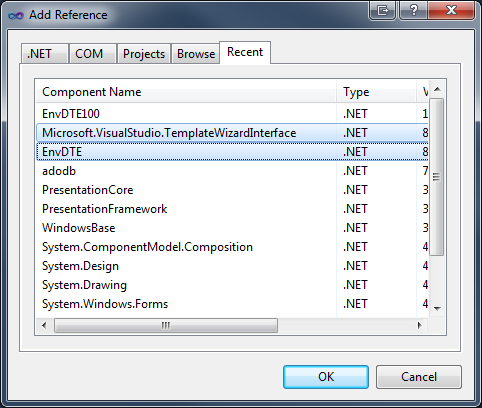Click the horizontal scrollbar thumb

(166, 325)
